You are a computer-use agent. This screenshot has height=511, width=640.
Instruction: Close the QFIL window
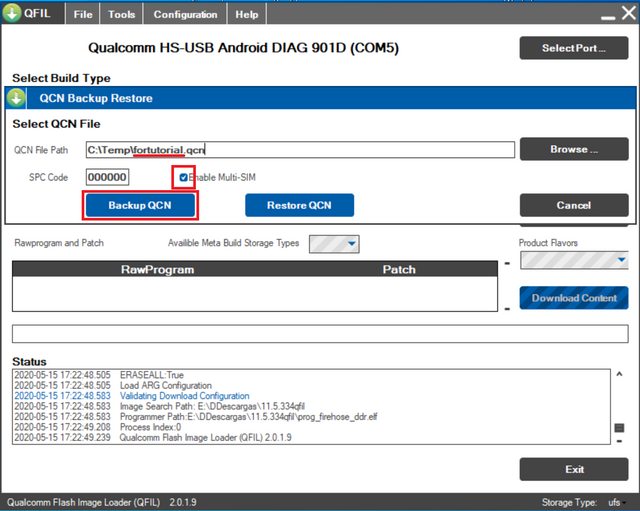click(x=629, y=13)
